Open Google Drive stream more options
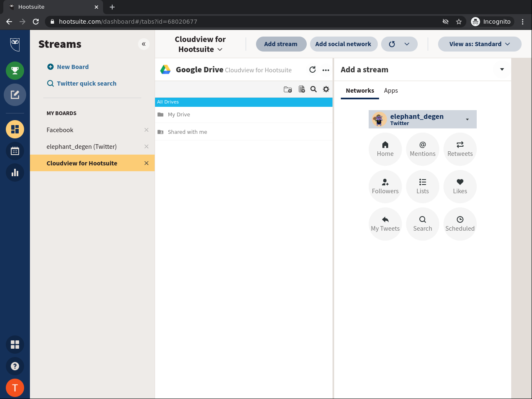The image size is (532, 399). 326,70
